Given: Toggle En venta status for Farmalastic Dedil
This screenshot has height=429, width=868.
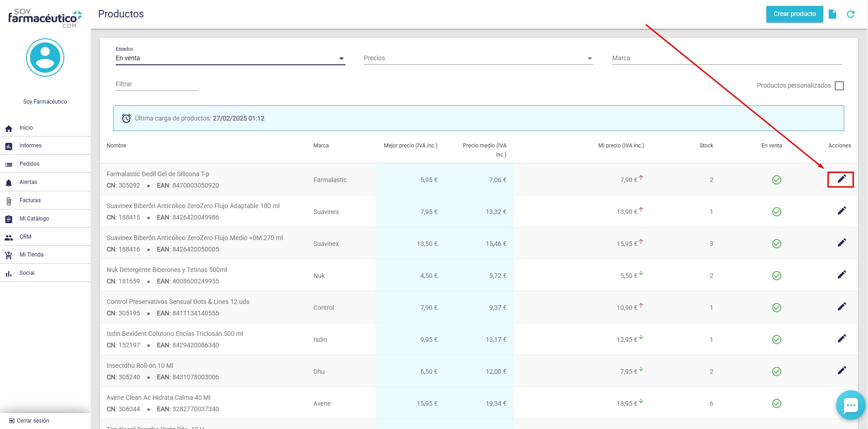Looking at the screenshot, I should [777, 180].
